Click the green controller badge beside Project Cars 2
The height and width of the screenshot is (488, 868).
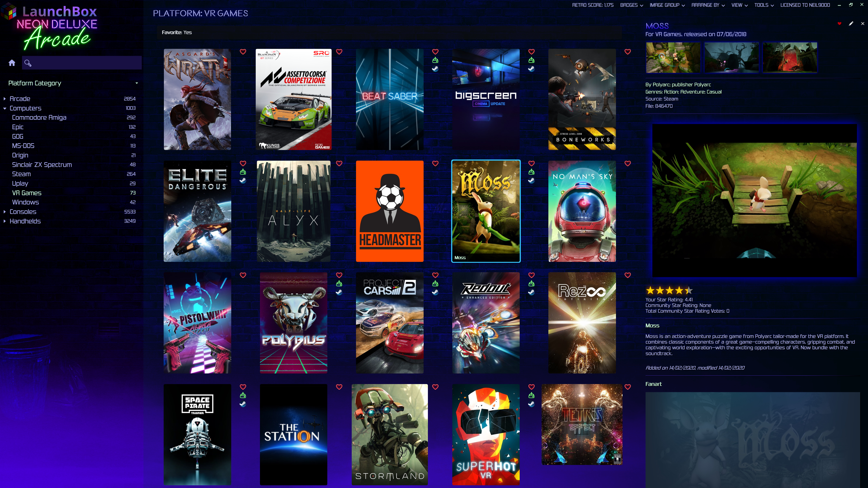click(435, 284)
